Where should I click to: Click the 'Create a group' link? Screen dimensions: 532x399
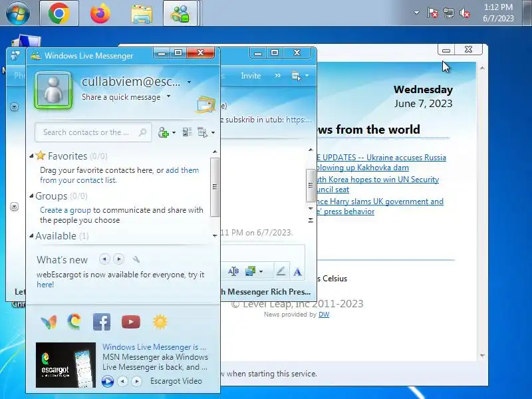click(65, 210)
